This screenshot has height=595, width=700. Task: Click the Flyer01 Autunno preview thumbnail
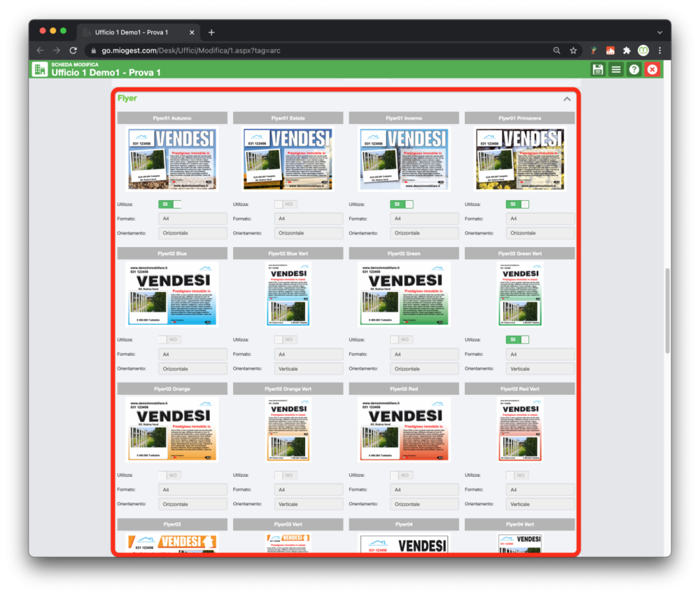172,159
